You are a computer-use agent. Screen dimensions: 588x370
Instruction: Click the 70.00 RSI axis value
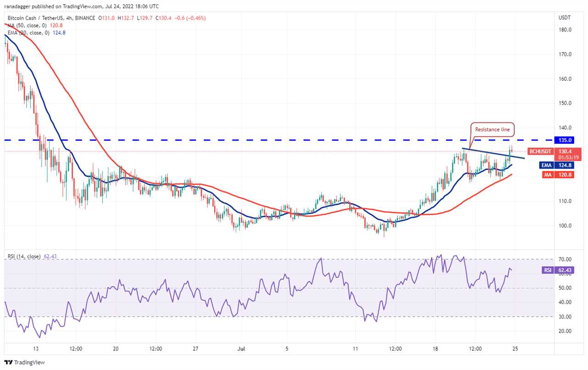[x=565, y=259]
